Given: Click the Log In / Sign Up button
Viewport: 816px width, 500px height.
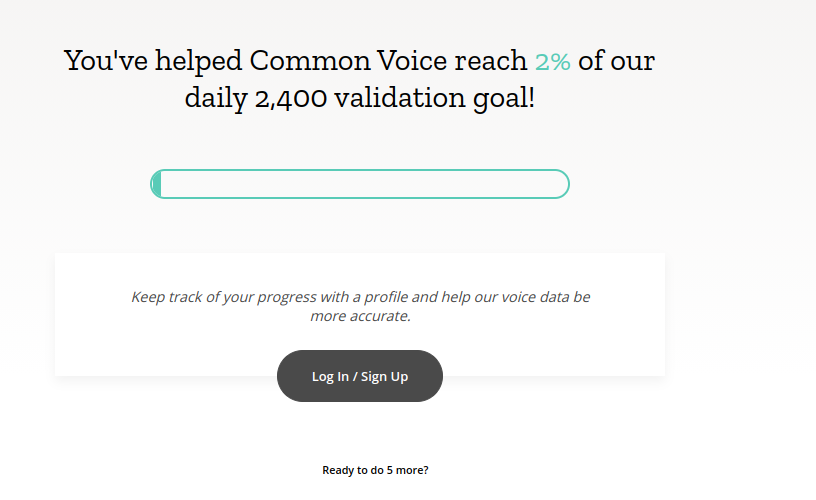Looking at the screenshot, I should (x=360, y=376).
